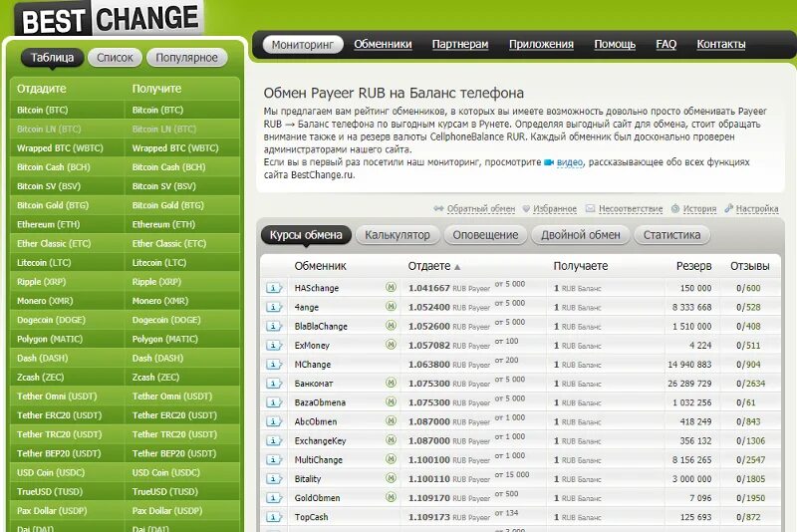This screenshot has height=532, width=797.
Task: Open Контакты menu item
Action: click(721, 44)
